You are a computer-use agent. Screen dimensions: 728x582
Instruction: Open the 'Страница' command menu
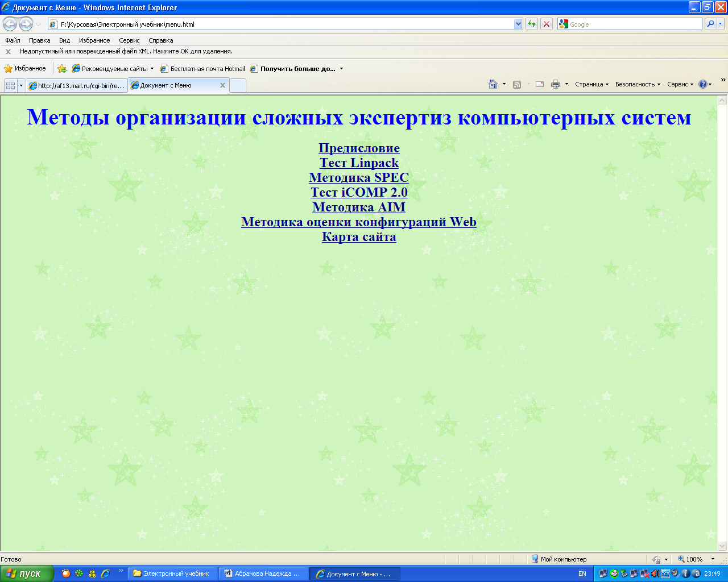(x=591, y=84)
